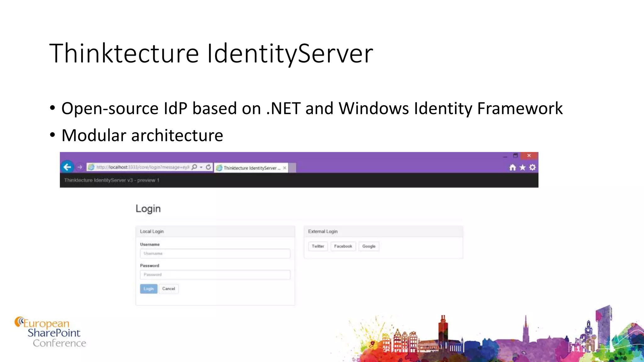Sign in with the Google button
Image resolution: width=644 pixels, height=362 pixels.
[369, 246]
